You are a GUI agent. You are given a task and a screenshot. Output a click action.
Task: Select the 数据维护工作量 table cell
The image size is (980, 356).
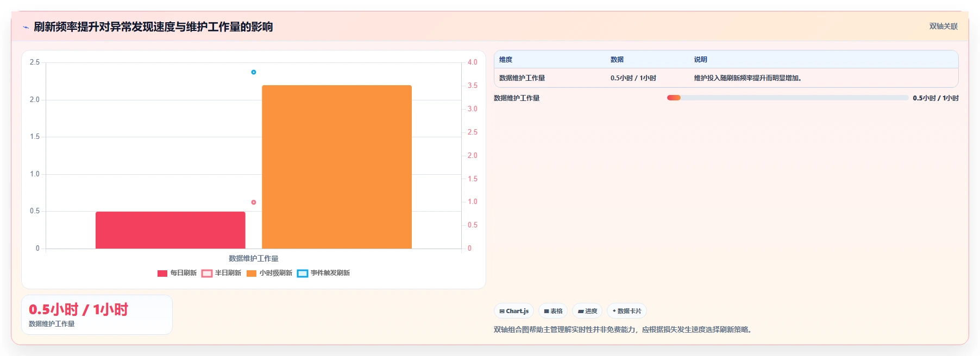point(522,78)
